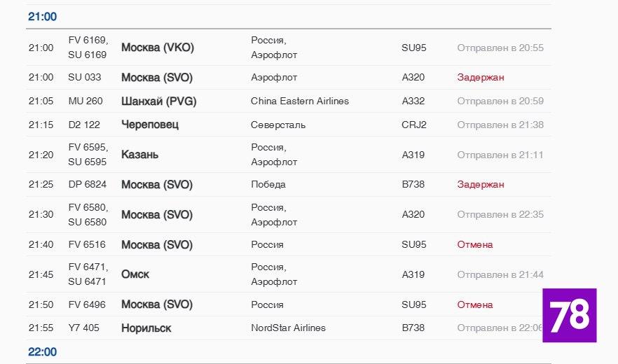Click the Отмена status of flight FV 6516
The image size is (618, 364).
click(x=475, y=244)
